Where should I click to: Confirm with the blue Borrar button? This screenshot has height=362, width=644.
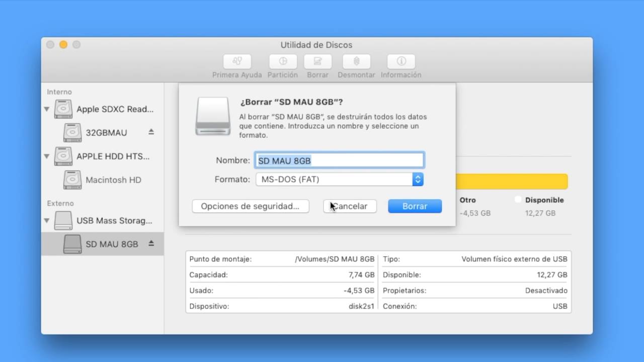tap(415, 206)
